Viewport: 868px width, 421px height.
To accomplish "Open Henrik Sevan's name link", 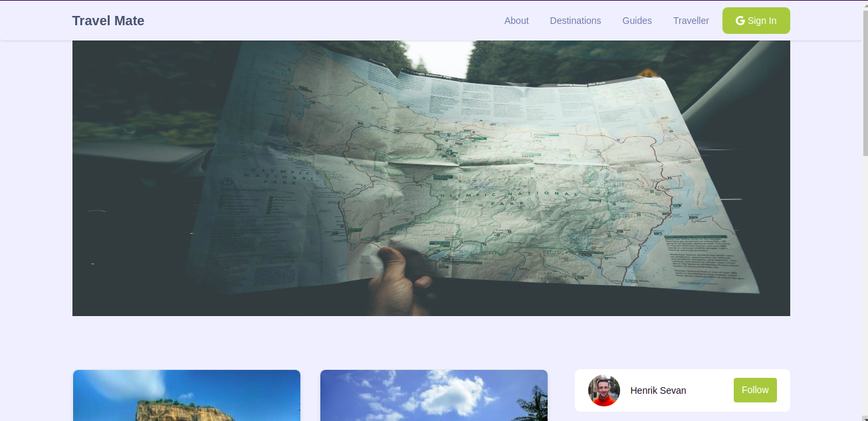I will coord(658,390).
